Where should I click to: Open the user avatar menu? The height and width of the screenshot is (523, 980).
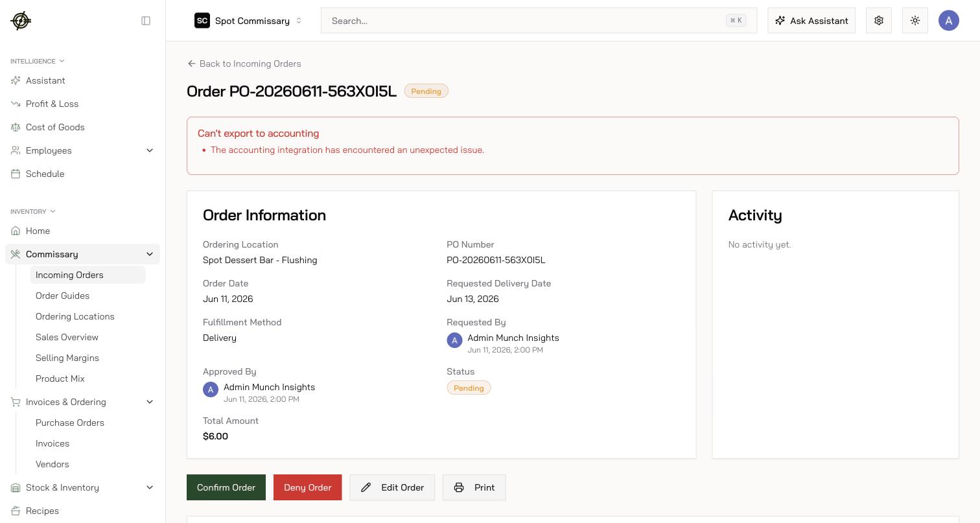click(x=949, y=21)
